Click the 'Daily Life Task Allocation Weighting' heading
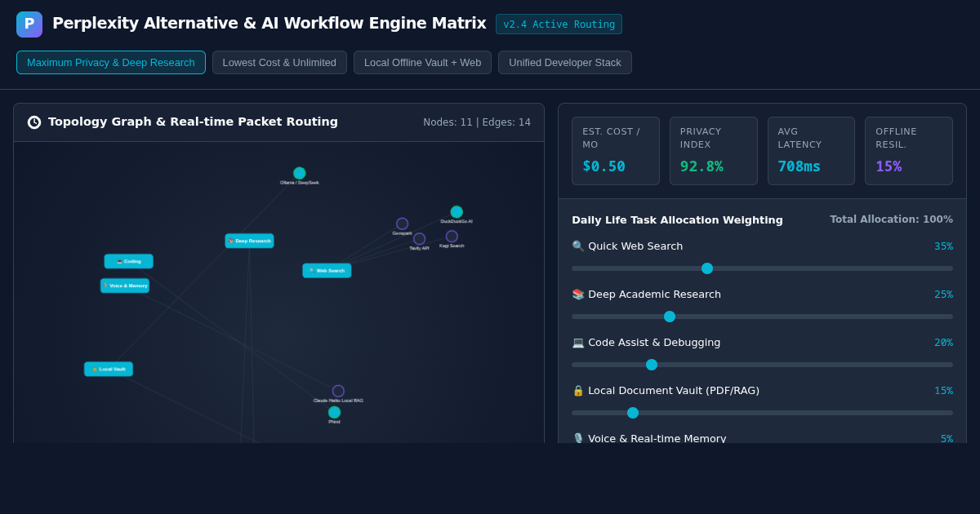The height and width of the screenshot is (514, 980). pos(677,220)
